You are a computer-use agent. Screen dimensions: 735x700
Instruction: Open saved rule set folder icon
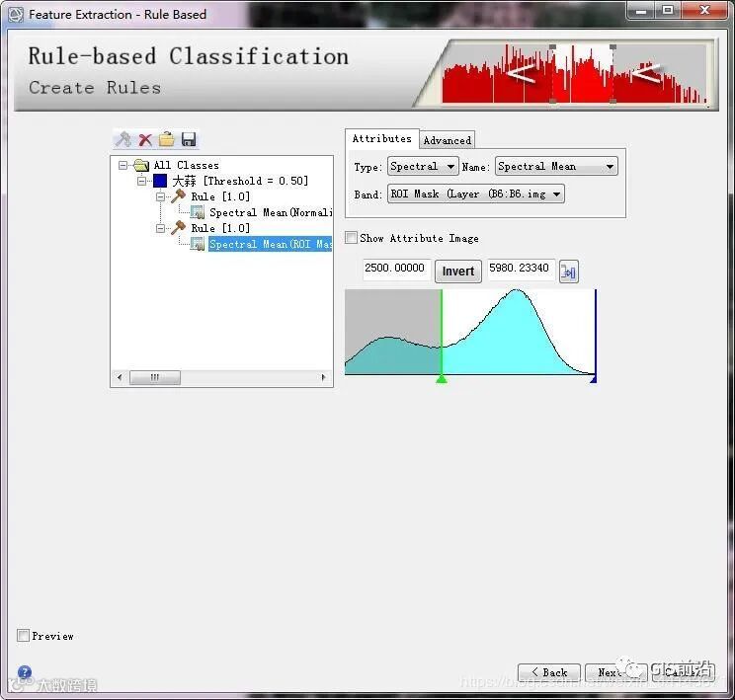tap(166, 139)
